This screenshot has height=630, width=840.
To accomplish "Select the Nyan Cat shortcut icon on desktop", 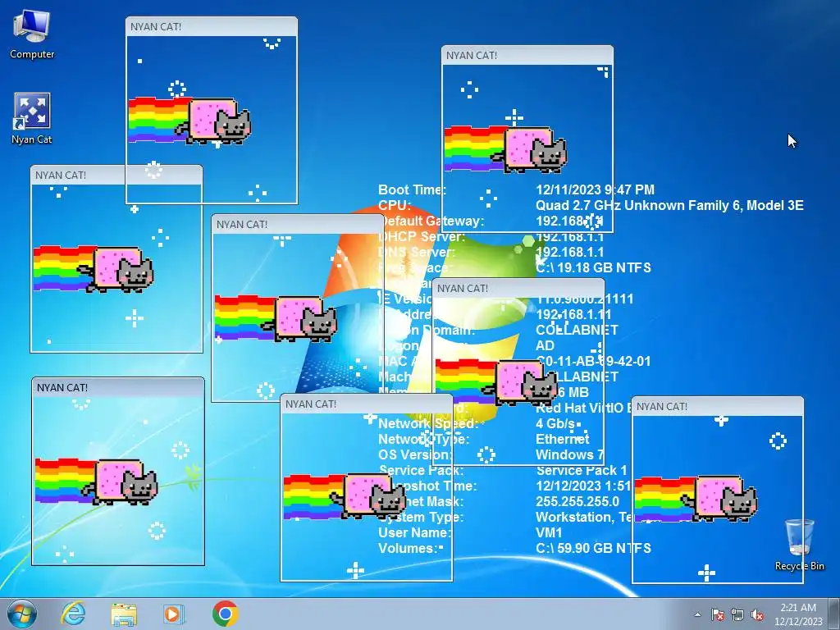I will [32, 119].
